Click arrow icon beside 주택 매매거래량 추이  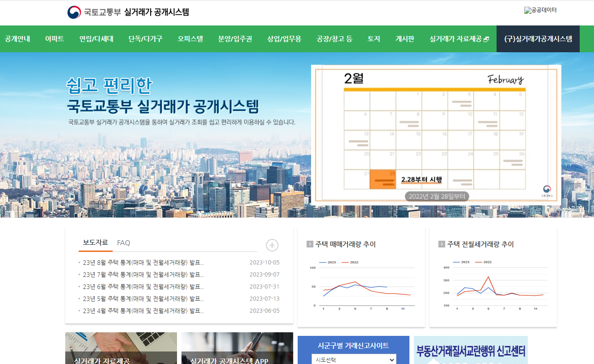pyautogui.click(x=310, y=244)
